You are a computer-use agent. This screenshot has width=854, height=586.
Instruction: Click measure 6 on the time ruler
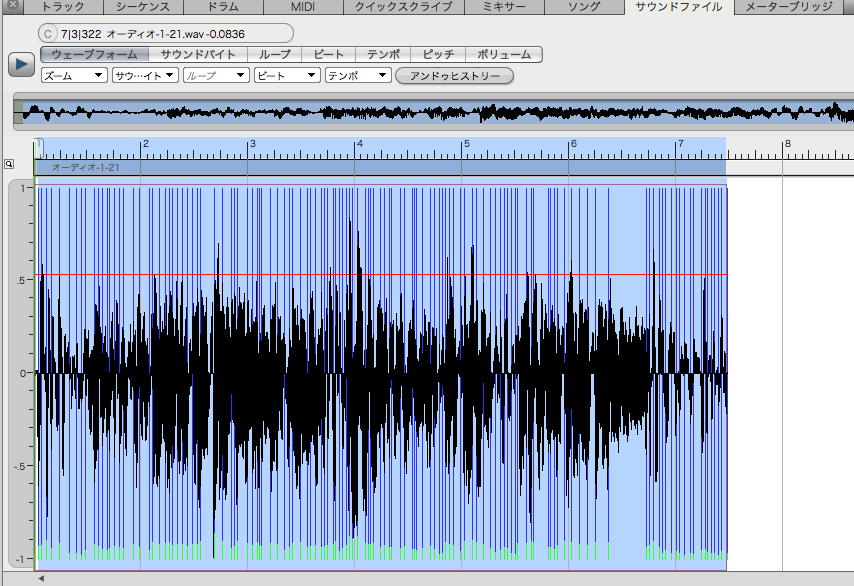pyautogui.click(x=573, y=144)
